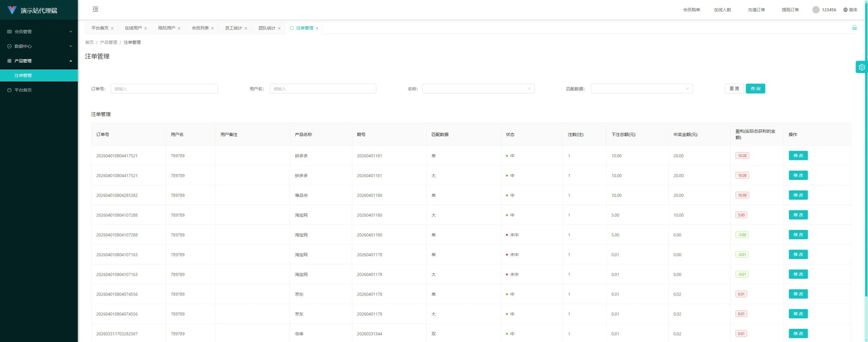This screenshot has height=342, width=868.
Task: Close the 注单管理 tab
Action: pyautogui.click(x=317, y=28)
